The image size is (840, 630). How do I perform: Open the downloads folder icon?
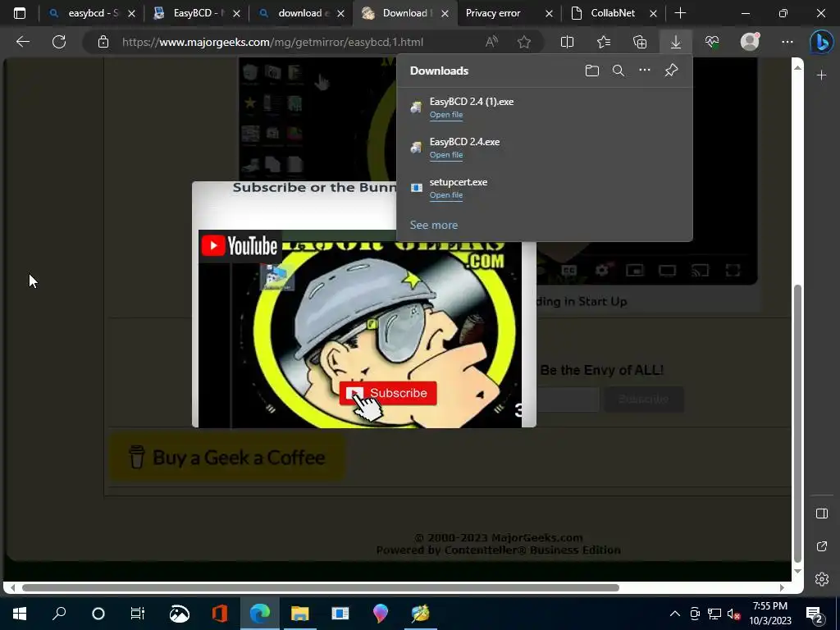tap(592, 71)
